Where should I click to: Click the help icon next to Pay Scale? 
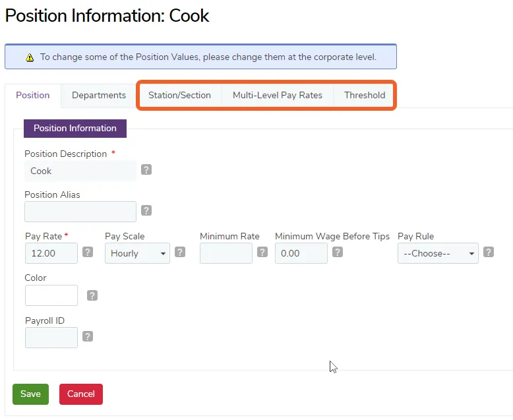coord(180,252)
